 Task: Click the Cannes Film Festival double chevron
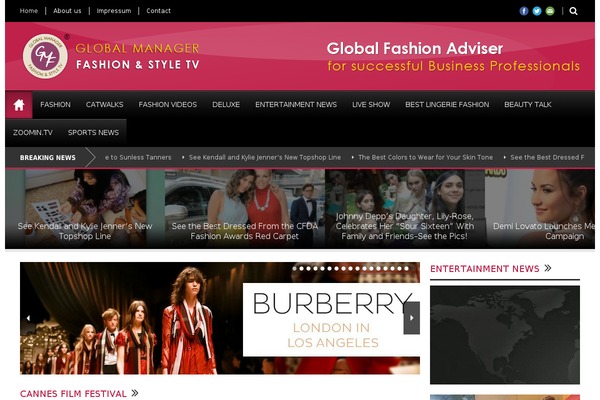tap(135, 393)
